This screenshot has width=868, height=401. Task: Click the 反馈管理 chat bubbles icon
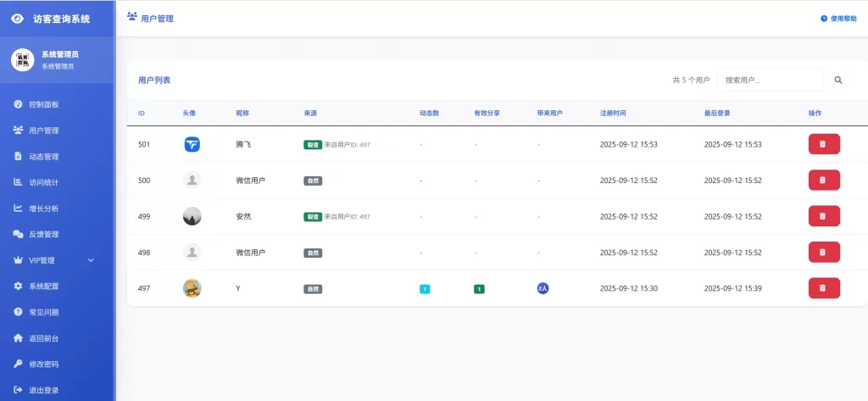click(x=18, y=234)
